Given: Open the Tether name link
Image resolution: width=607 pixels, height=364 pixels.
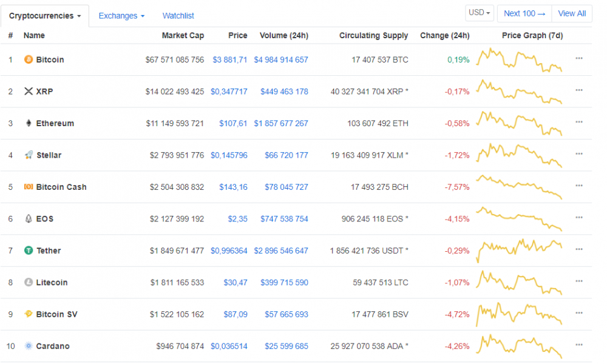Looking at the screenshot, I should coord(49,251).
